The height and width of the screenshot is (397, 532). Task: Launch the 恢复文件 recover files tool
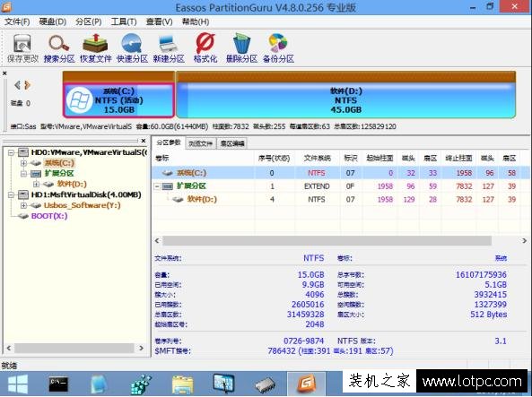[x=96, y=48]
